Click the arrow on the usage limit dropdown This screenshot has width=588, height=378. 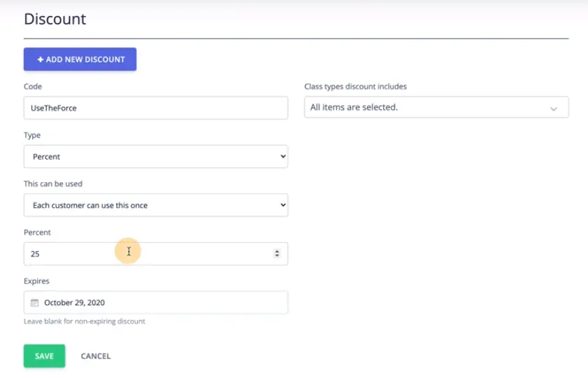tap(282, 205)
